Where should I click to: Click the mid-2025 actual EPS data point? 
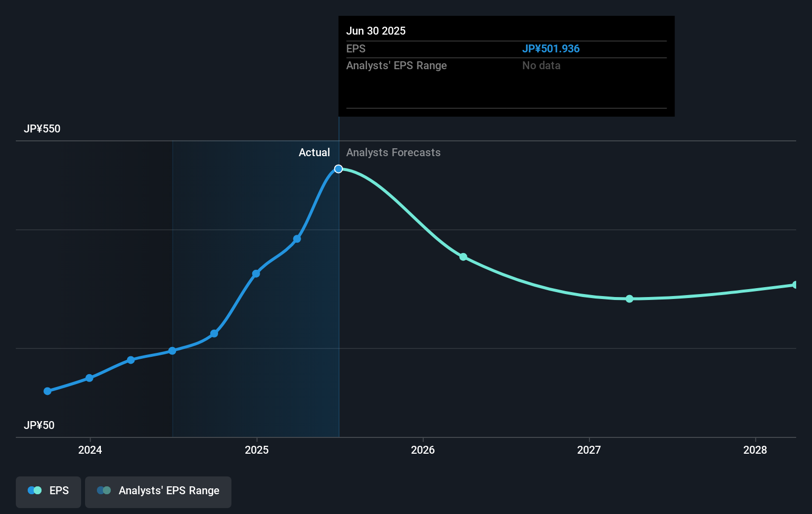tap(297, 239)
